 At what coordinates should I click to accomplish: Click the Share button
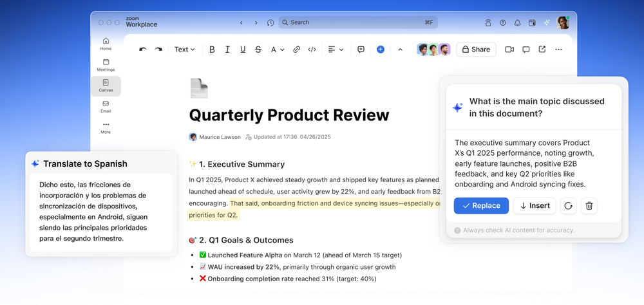(476, 50)
